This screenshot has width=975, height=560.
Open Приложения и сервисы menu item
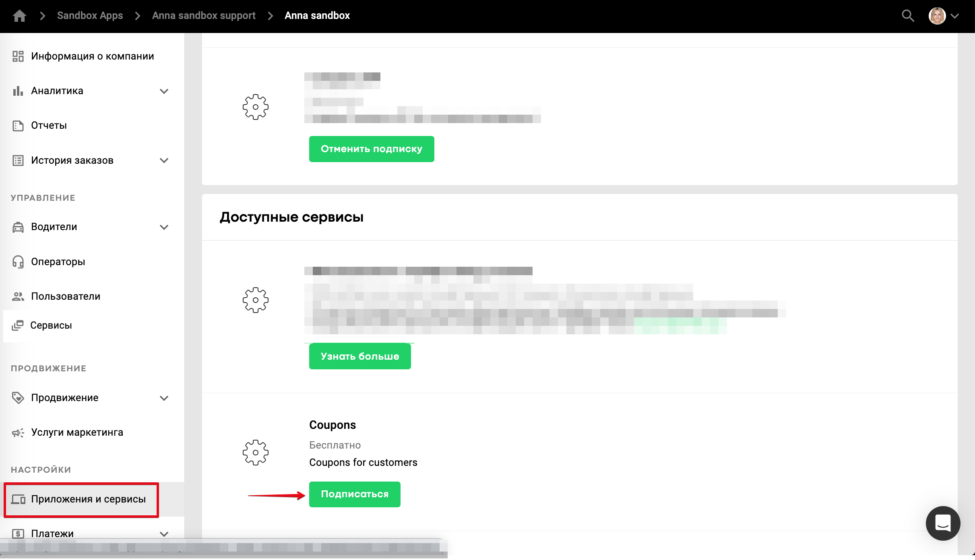[x=88, y=499]
